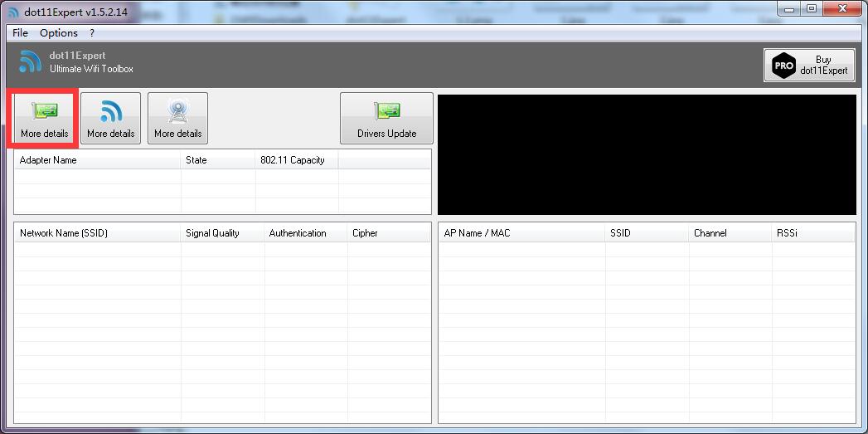The height and width of the screenshot is (434, 868).
Task: Open the Options menu
Action: tap(59, 33)
